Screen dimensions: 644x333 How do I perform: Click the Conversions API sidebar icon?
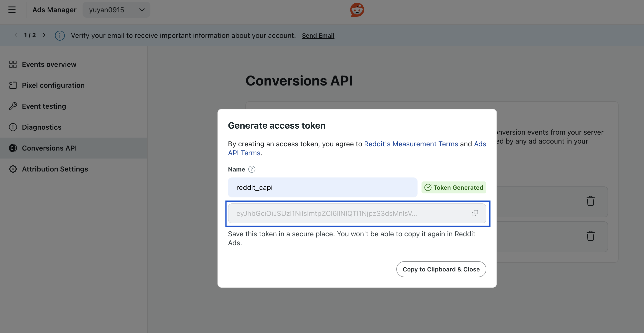[x=13, y=148]
